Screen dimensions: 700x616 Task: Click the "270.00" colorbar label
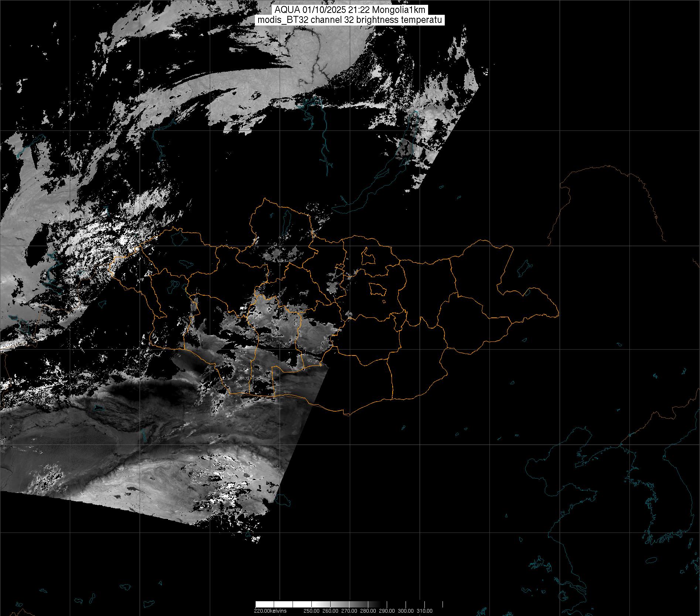tap(349, 610)
